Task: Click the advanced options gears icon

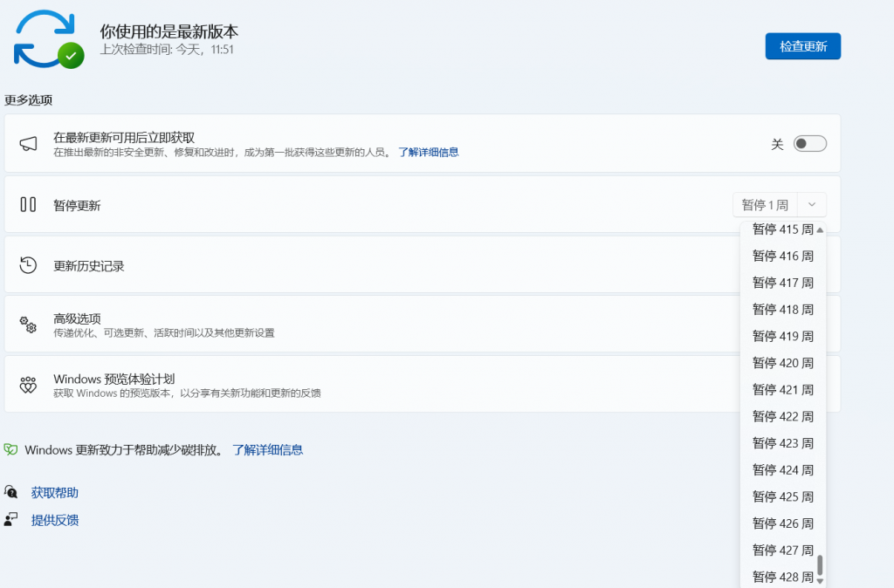Action: click(x=28, y=325)
